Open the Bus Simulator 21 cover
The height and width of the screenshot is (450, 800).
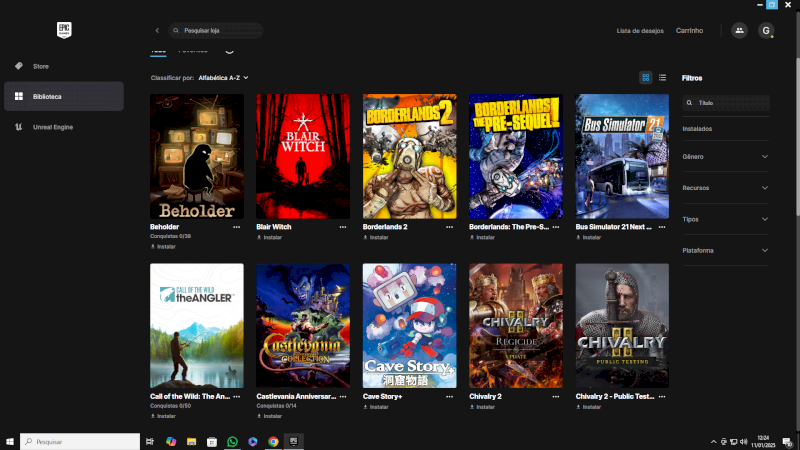click(622, 156)
